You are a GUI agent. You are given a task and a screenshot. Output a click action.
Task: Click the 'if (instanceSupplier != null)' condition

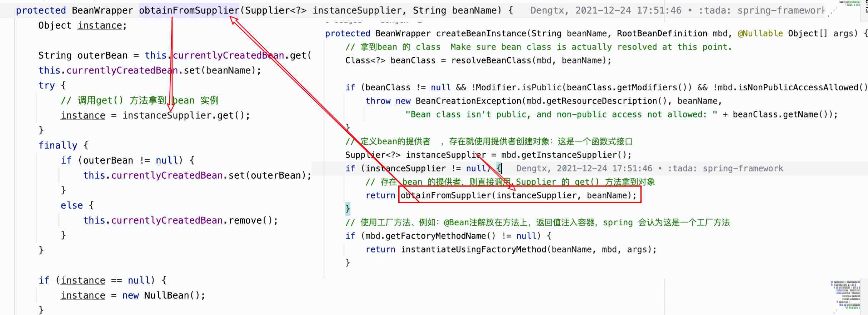[419, 169]
